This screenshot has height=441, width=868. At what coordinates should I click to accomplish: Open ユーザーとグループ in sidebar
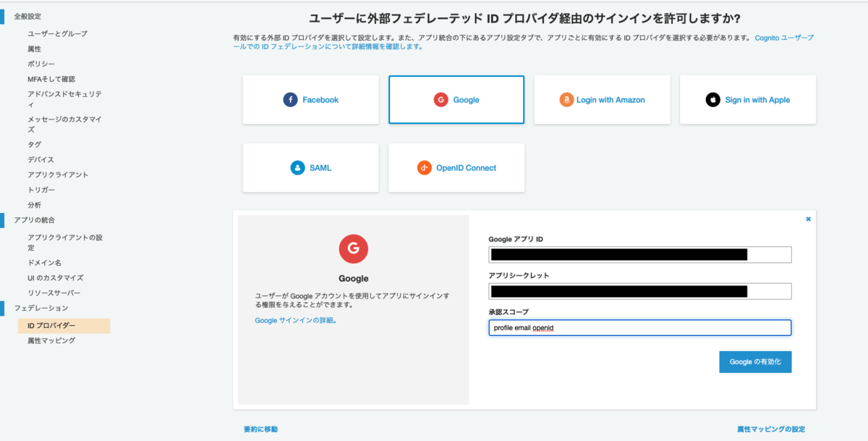coord(57,34)
